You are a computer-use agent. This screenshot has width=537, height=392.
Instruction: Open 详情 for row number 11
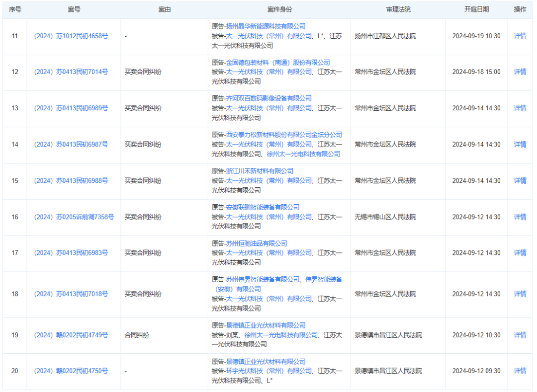coord(520,36)
